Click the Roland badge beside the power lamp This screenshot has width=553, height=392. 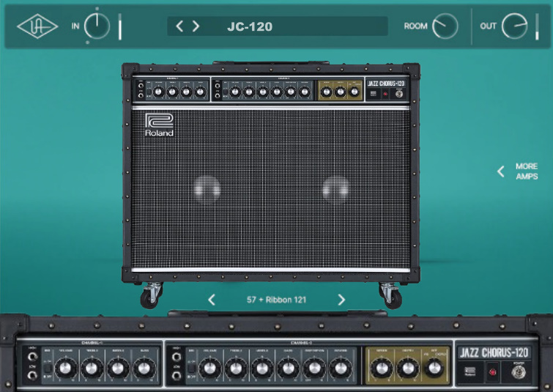pyautogui.click(x=470, y=371)
